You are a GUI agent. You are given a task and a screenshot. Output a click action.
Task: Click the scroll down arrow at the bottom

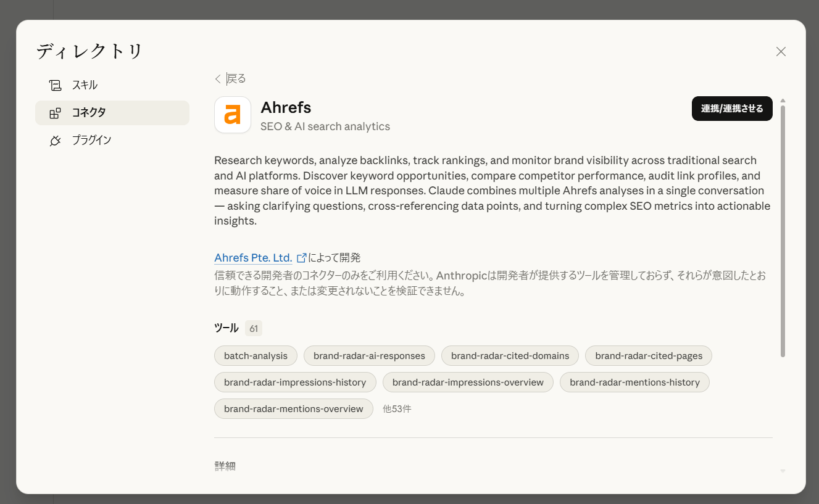[x=783, y=471]
